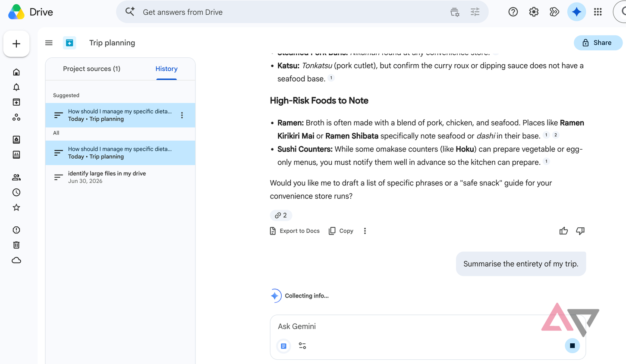
Task: Click the Trip planning project icon
Action: (69, 43)
